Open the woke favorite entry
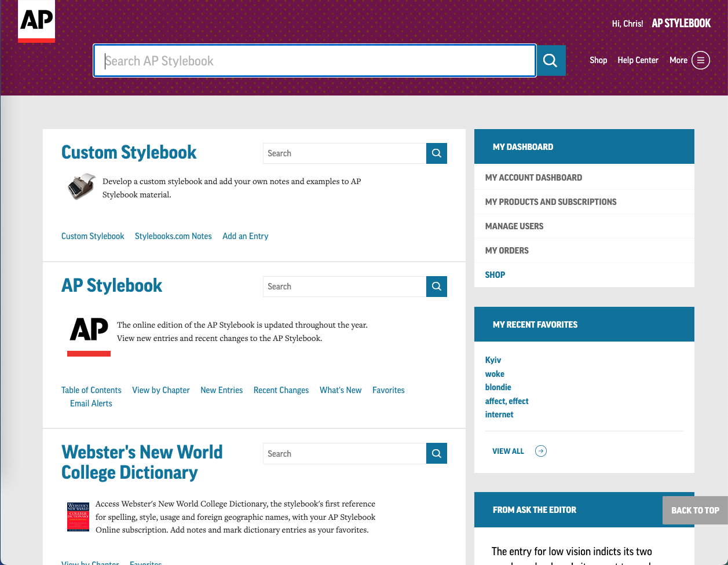Image resolution: width=728 pixels, height=565 pixels. tap(495, 373)
